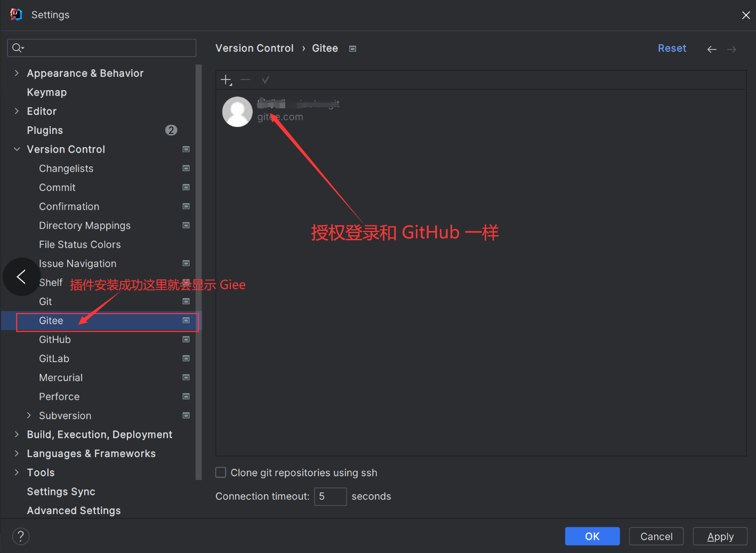Open the Settings Sync page

pos(61,492)
